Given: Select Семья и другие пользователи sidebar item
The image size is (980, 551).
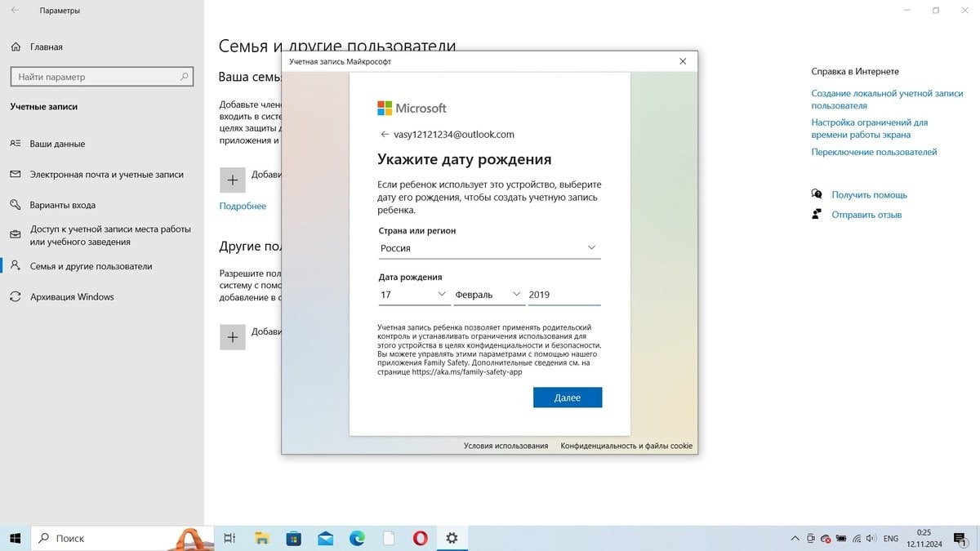Looking at the screenshot, I should point(101,266).
